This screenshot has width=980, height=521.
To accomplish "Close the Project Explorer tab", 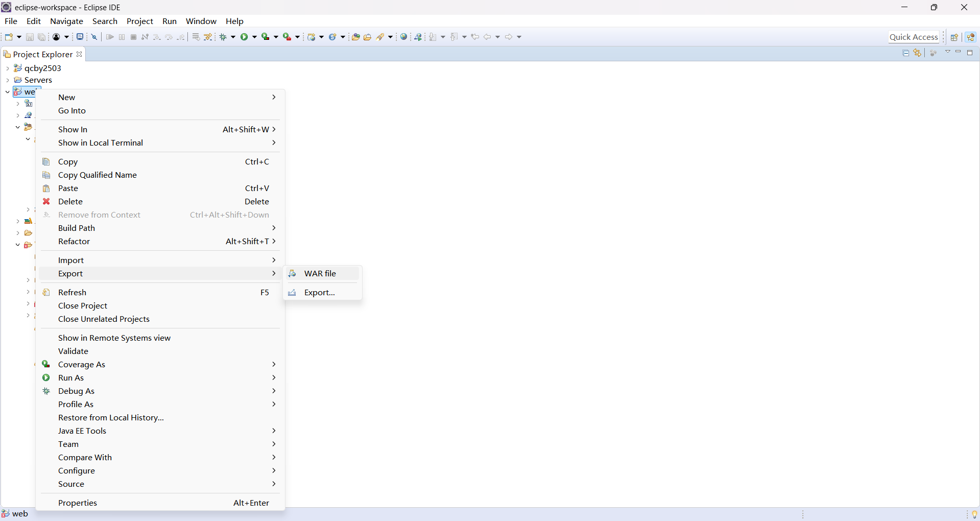I will (x=79, y=54).
